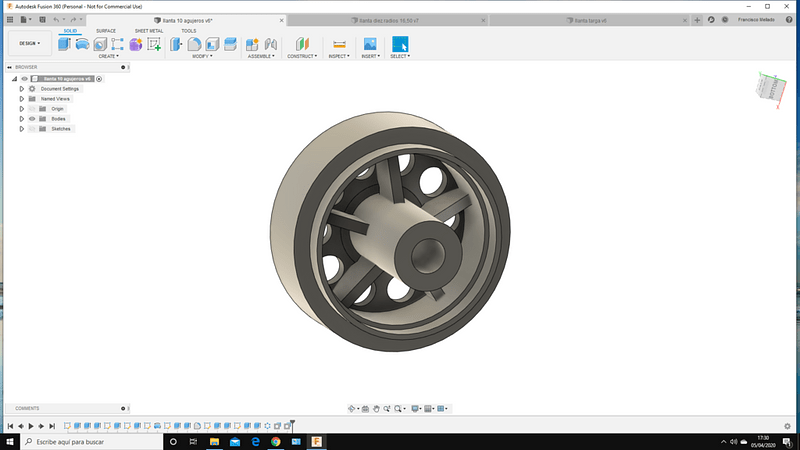This screenshot has height=450, width=800.
Task: Toggle the Sketches folder visibility eye
Action: point(32,129)
